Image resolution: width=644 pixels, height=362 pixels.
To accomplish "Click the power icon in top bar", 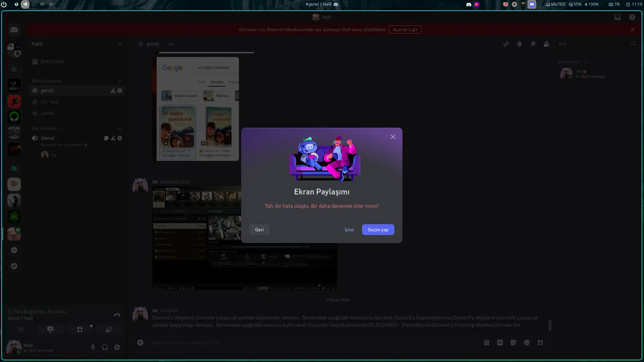I will point(4,4).
